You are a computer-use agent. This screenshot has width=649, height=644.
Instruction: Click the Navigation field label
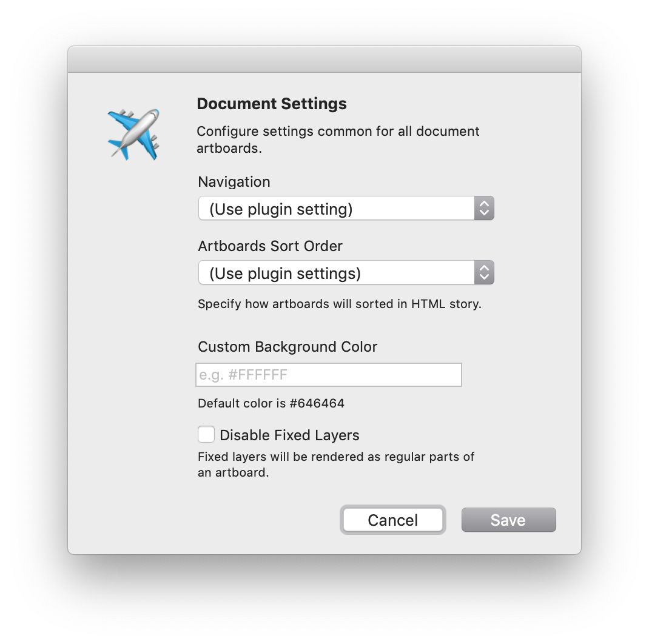(x=234, y=182)
